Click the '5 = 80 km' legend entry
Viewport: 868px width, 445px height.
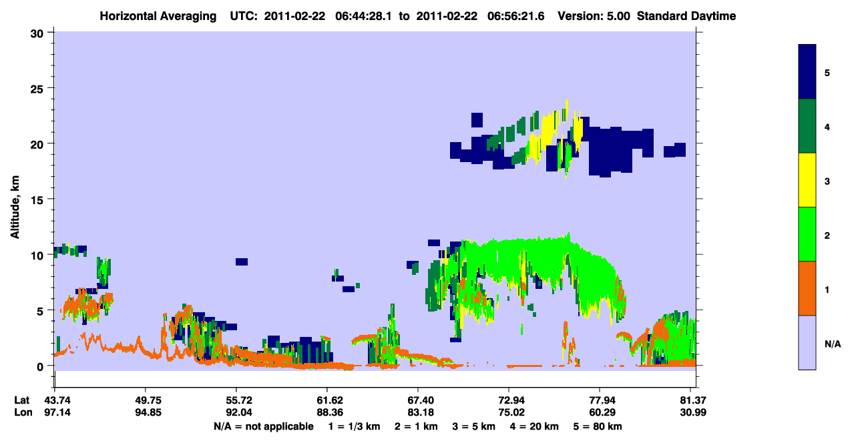(x=598, y=426)
